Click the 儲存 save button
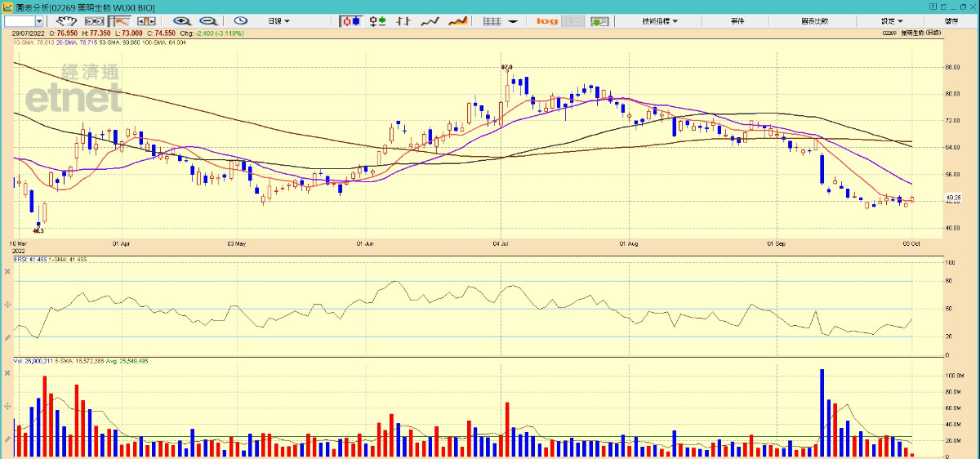This screenshot has height=459, width=980. [x=952, y=21]
